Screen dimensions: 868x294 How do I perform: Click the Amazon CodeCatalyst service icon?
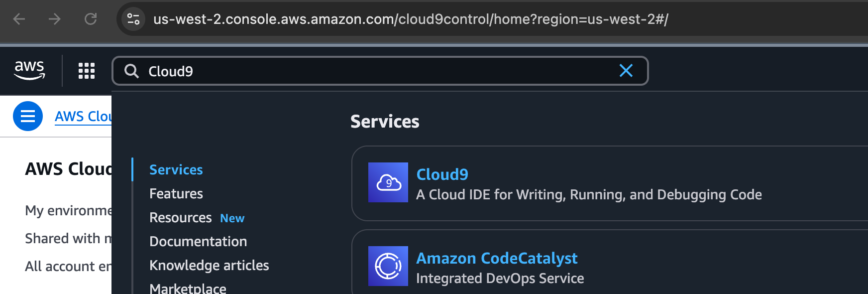pos(388,266)
